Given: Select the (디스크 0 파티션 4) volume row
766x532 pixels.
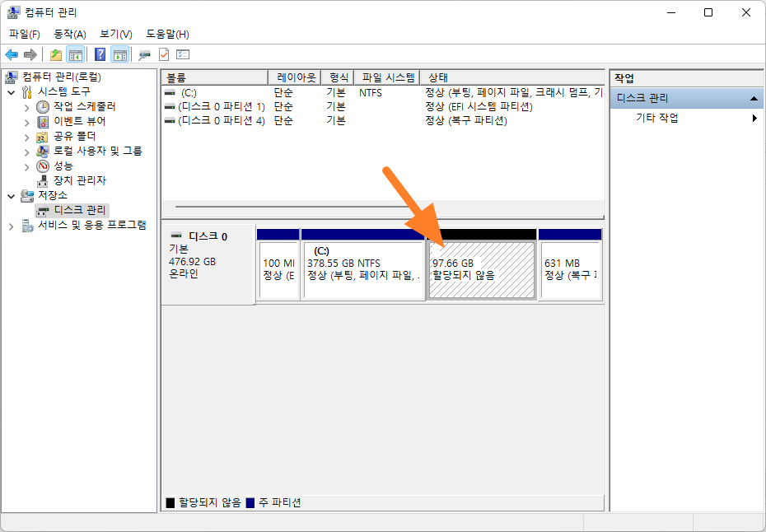Looking at the screenshot, I should click(x=383, y=120).
